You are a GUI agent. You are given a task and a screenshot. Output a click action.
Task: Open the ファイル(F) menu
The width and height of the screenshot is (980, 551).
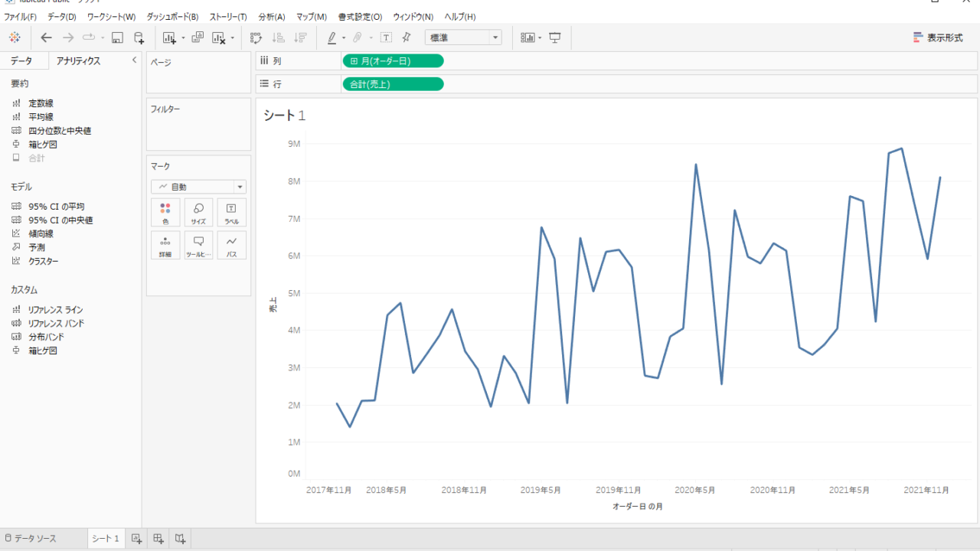click(21, 17)
